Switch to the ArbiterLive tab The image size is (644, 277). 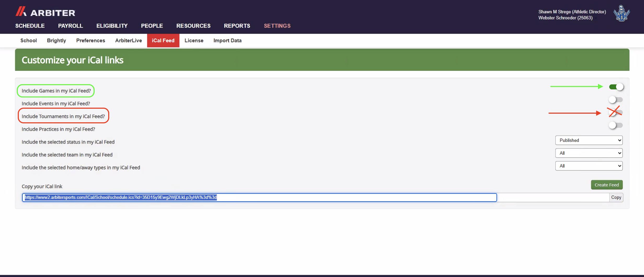pos(129,41)
